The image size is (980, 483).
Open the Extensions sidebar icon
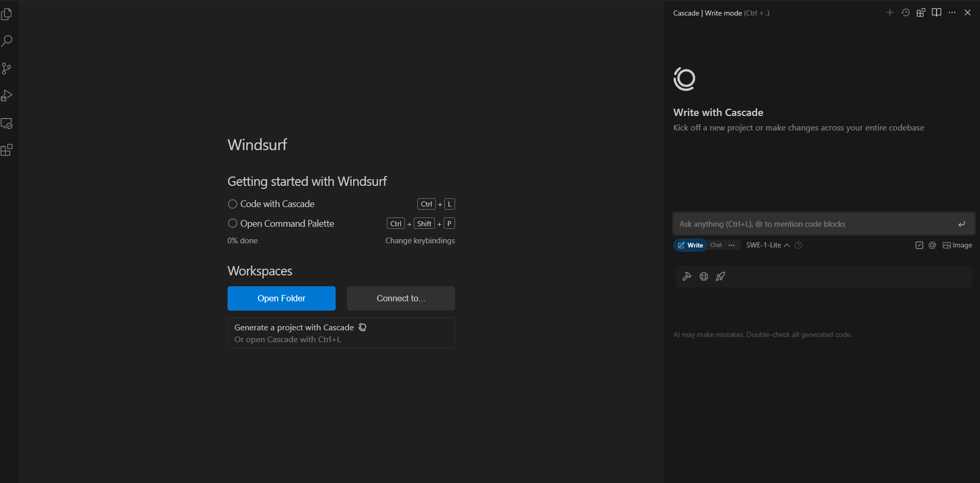pyautogui.click(x=7, y=150)
